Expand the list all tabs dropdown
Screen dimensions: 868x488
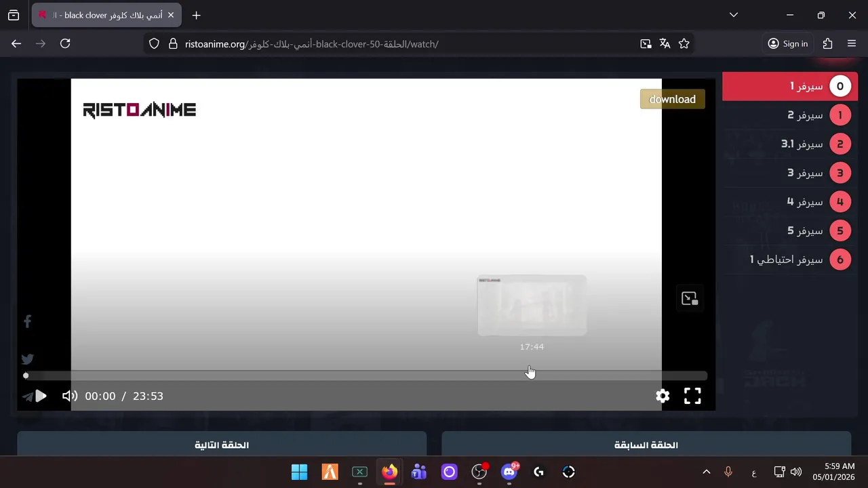[x=733, y=15]
